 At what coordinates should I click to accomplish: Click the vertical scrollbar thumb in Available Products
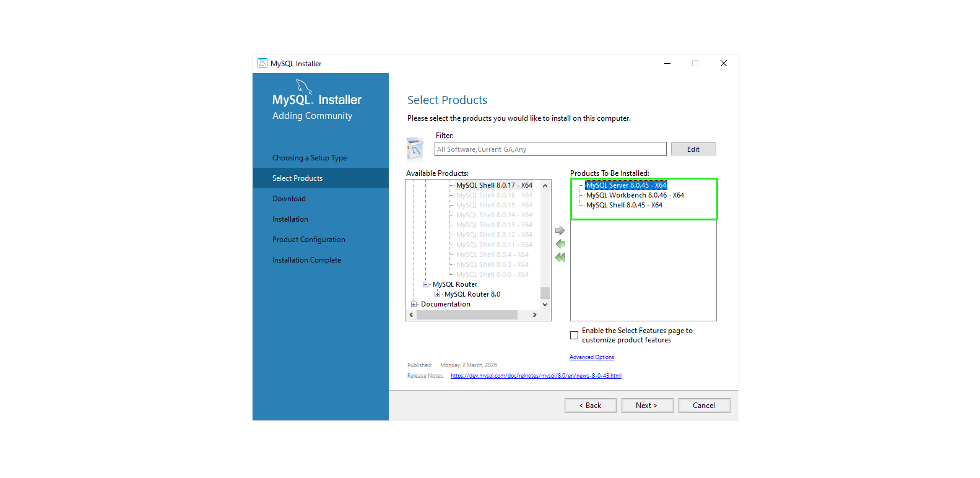coord(545,293)
